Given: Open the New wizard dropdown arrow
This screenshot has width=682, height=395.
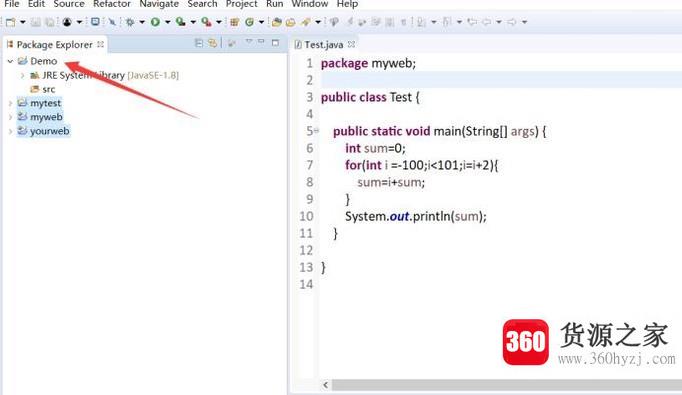Looking at the screenshot, I should pos(23,22).
